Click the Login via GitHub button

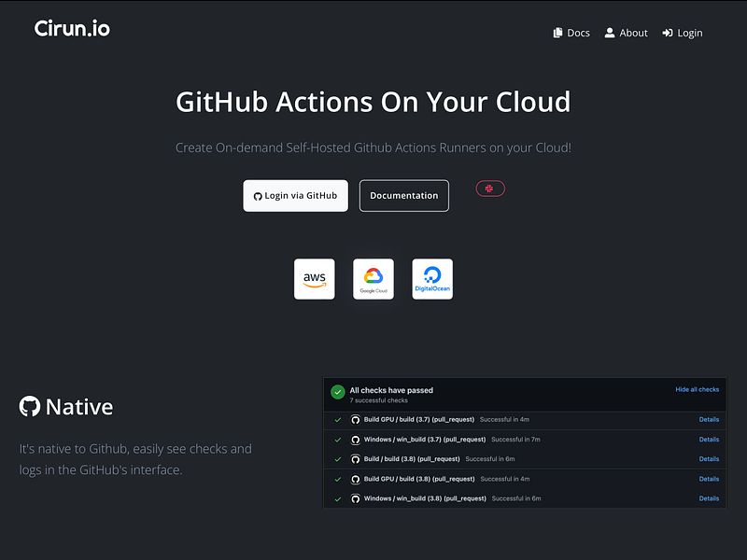[x=295, y=196]
